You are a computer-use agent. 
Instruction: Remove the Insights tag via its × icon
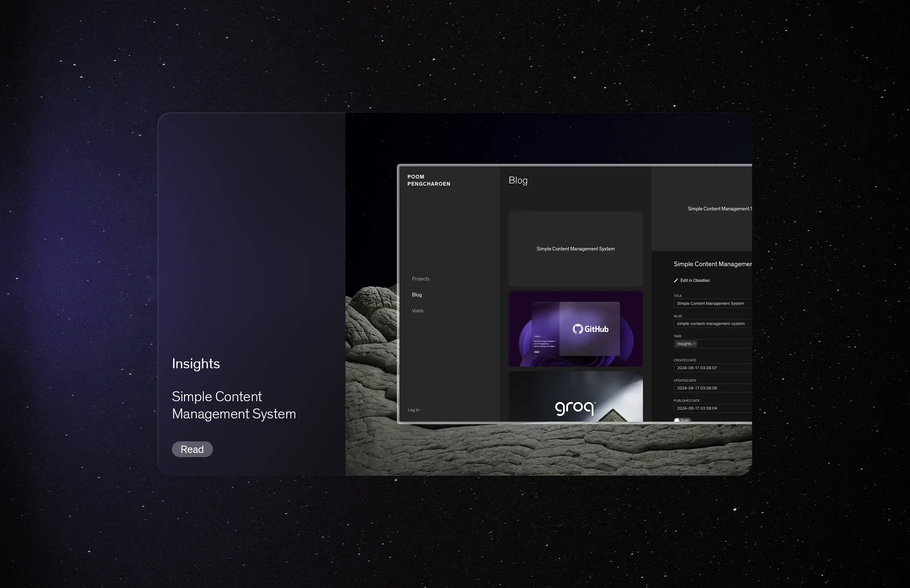pos(694,344)
